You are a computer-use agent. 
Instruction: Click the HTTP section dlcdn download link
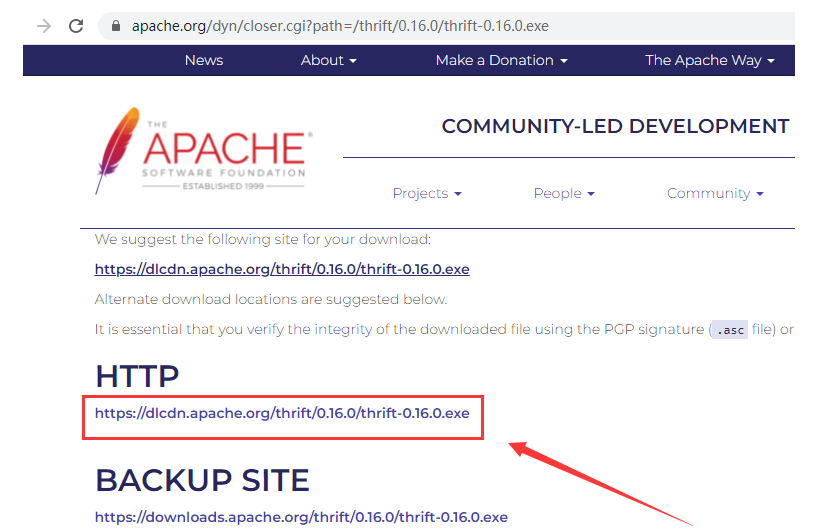pyautogui.click(x=282, y=413)
